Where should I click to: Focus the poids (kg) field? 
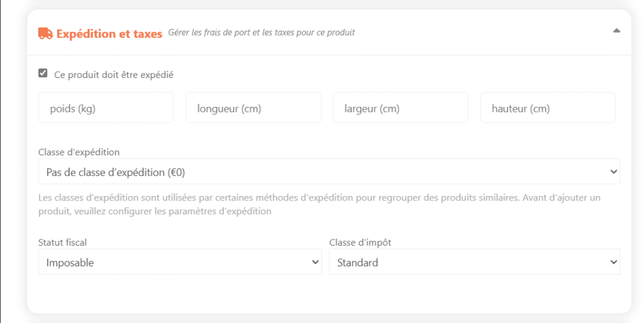tap(106, 107)
